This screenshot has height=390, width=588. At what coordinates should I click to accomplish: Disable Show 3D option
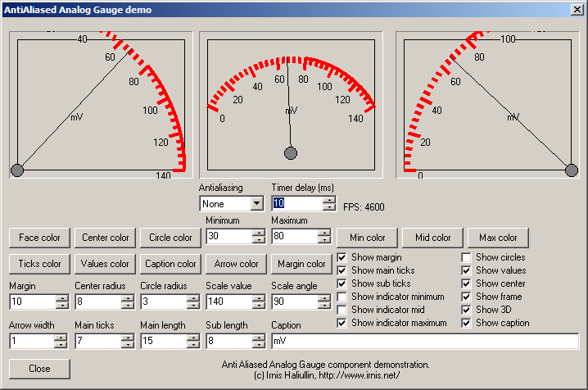[467, 310]
